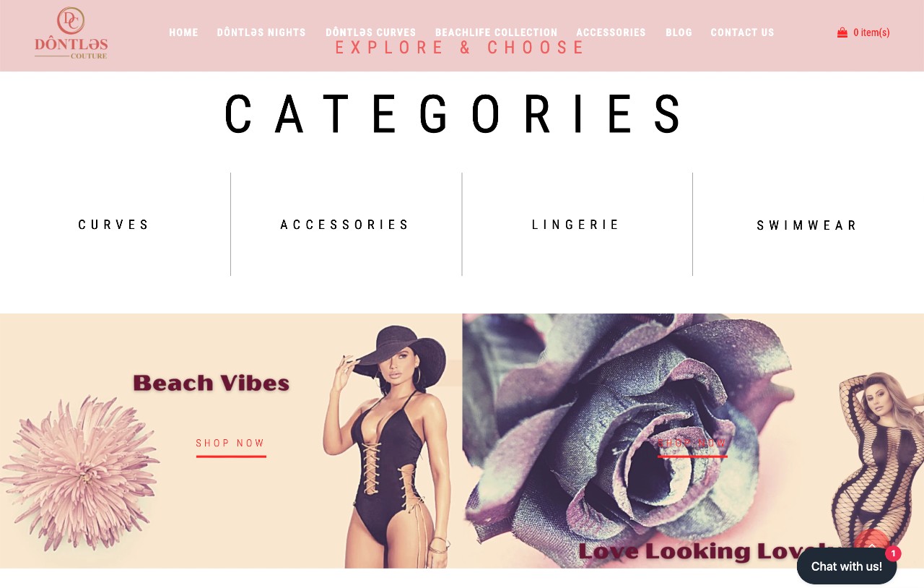This screenshot has height=588, width=924.
Task: Open Dôntles Curves menu item
Action: 370,33
